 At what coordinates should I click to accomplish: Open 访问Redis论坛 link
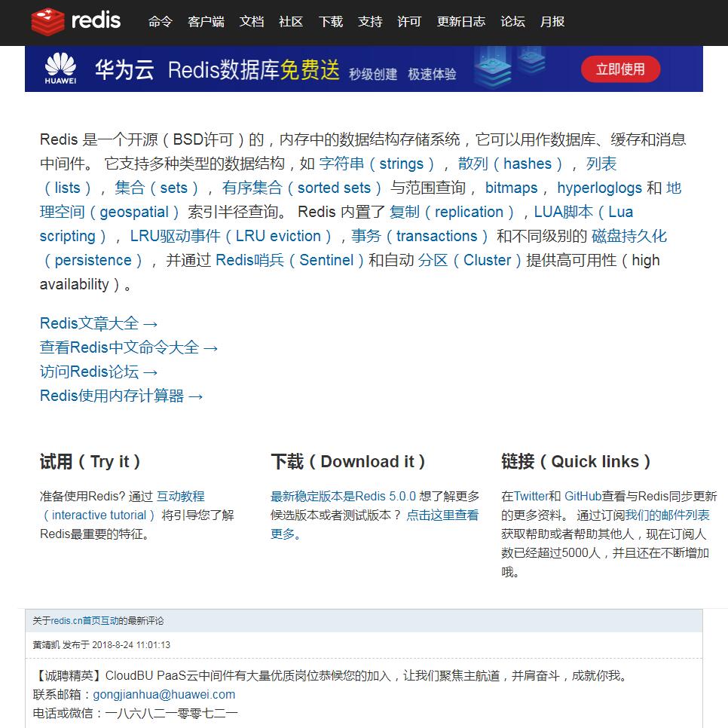[x=99, y=372]
